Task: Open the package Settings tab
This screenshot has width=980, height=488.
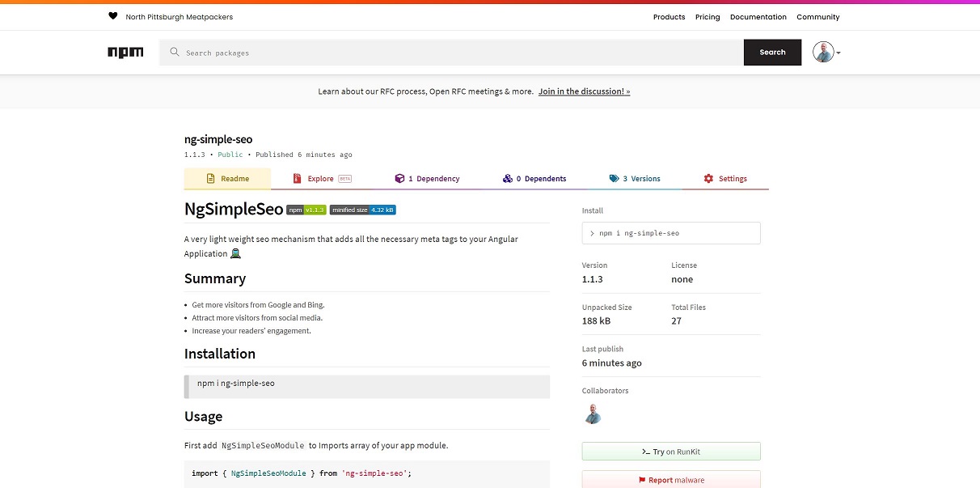Action: click(x=725, y=179)
